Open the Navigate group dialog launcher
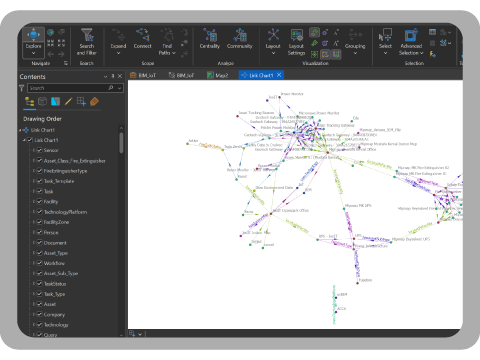 coord(66,63)
